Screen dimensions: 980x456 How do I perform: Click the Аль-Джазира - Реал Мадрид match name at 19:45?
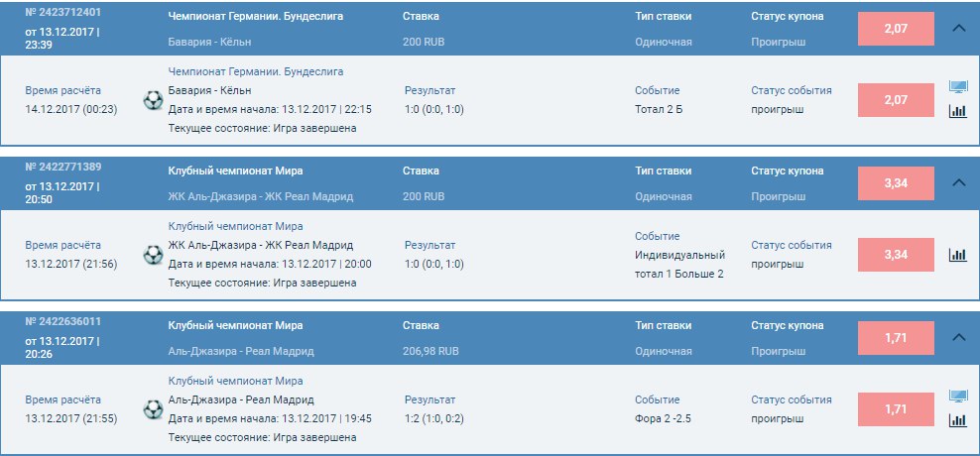[241, 399]
